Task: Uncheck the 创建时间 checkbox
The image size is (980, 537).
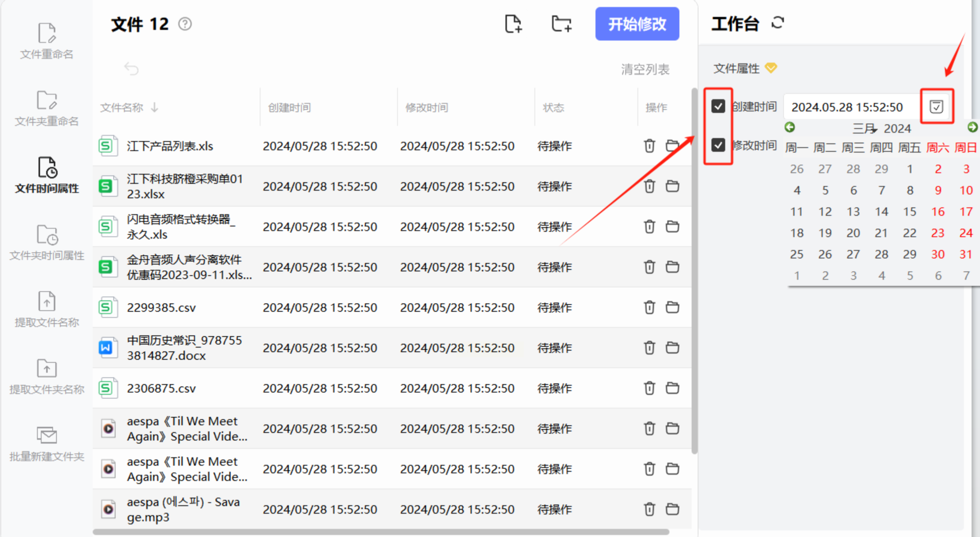Action: coord(718,106)
